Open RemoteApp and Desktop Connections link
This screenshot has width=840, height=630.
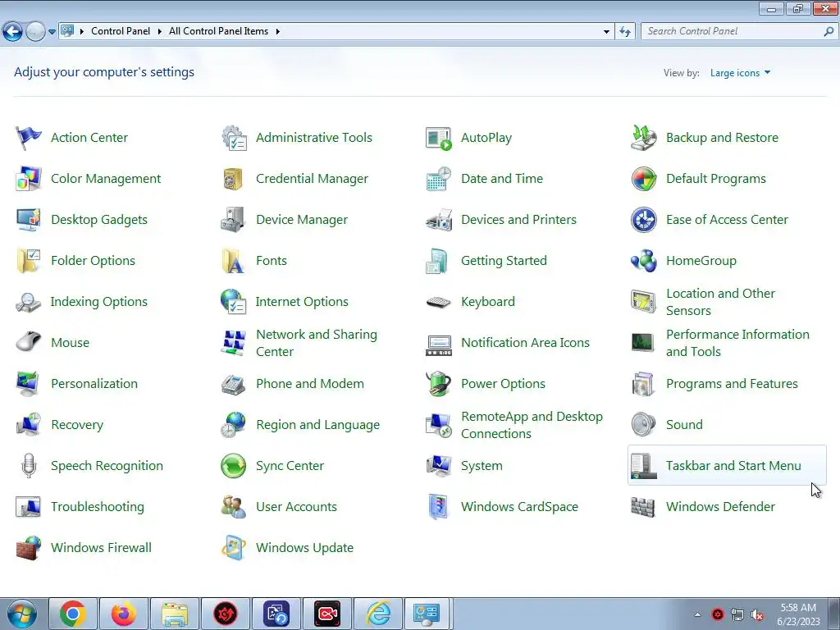click(x=532, y=425)
